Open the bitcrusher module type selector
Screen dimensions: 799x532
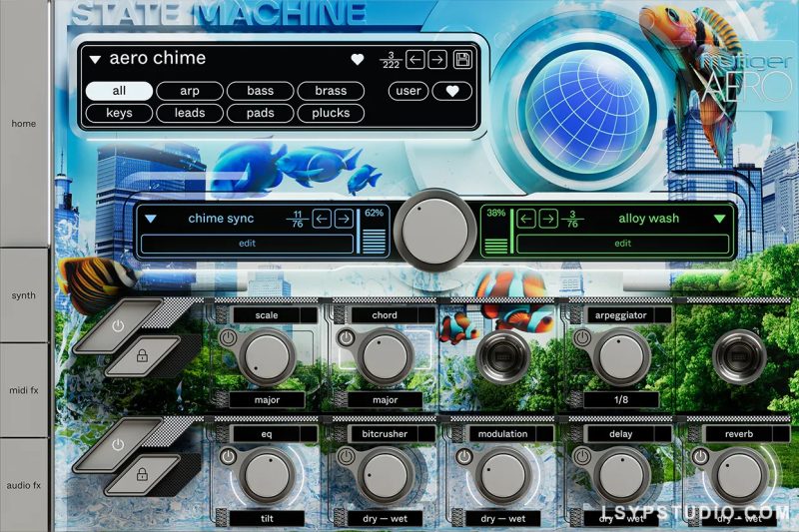pos(394,434)
